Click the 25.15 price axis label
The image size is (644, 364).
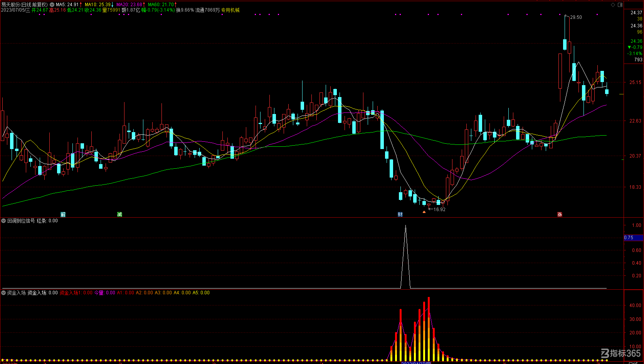[636, 82]
